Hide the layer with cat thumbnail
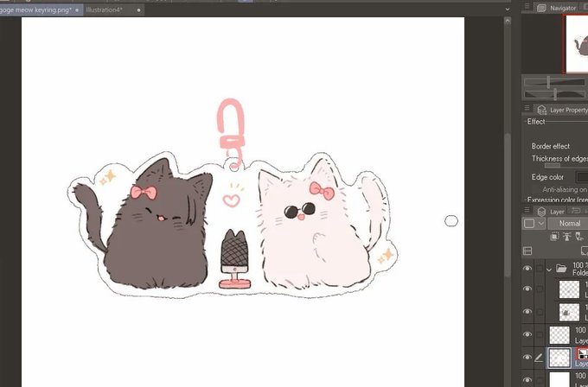Image resolution: width=588 pixels, height=387 pixels. [x=527, y=312]
